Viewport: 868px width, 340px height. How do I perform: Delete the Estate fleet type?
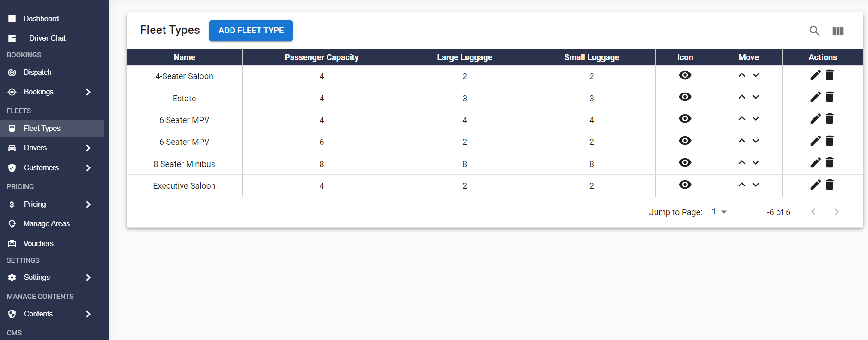(x=830, y=97)
